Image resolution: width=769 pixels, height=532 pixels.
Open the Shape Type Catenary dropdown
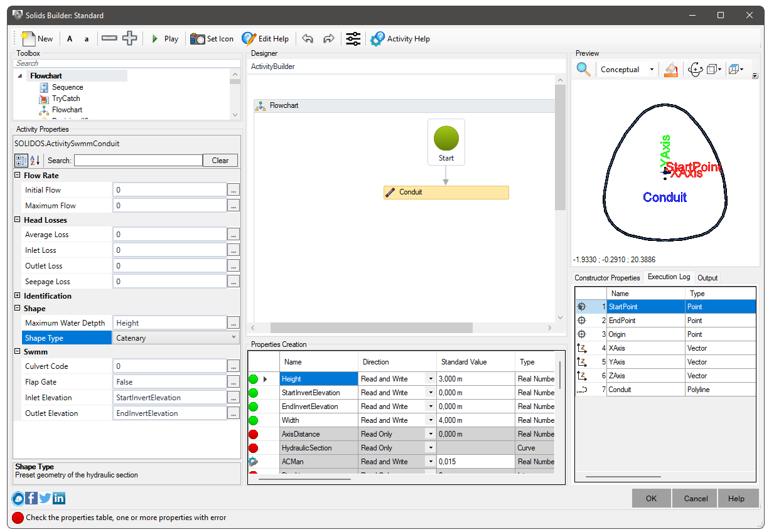click(x=235, y=338)
